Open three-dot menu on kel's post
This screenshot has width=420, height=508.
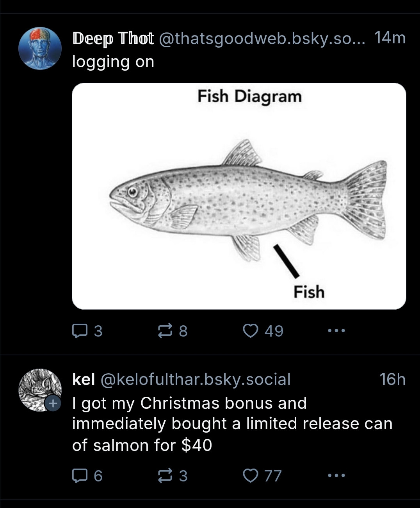click(336, 476)
